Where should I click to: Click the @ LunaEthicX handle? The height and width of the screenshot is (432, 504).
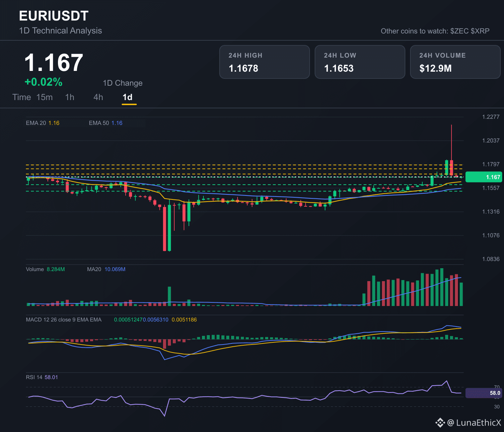tap(474, 423)
